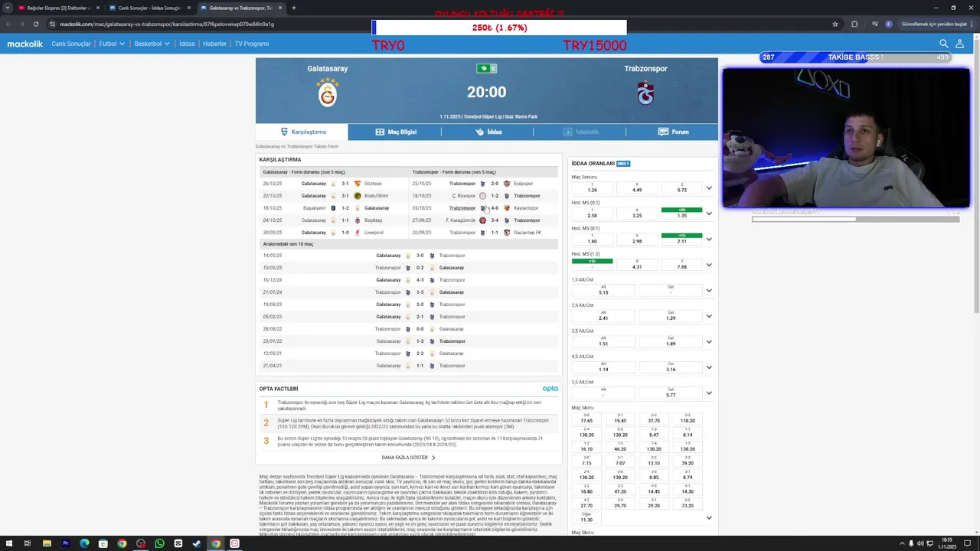Click the mackolik logo
Image resolution: width=980 pixels, height=551 pixels.
[25, 44]
